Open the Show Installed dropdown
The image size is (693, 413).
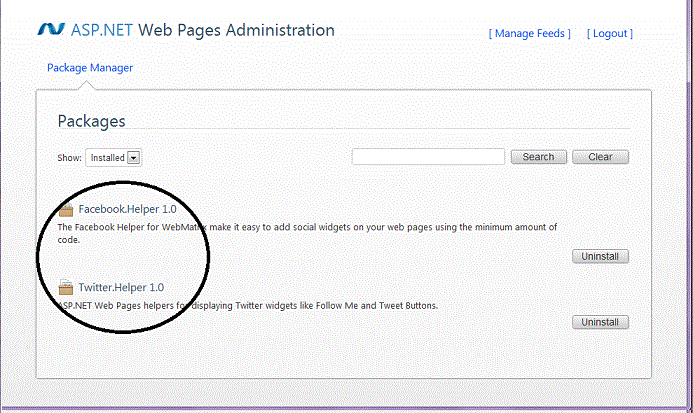[114, 157]
